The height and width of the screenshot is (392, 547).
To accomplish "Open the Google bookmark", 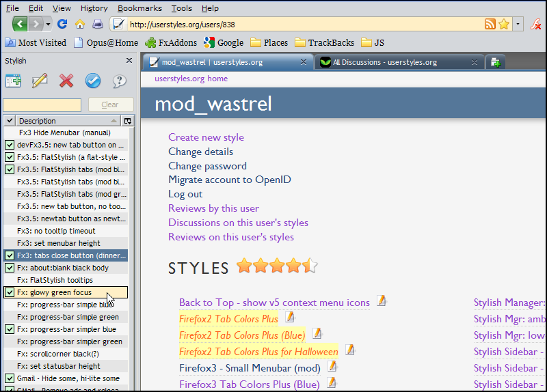I will click(224, 42).
